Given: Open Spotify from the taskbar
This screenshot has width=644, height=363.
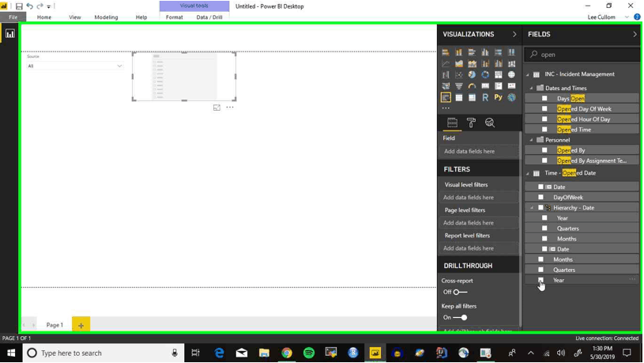Looking at the screenshot, I should point(309,353).
